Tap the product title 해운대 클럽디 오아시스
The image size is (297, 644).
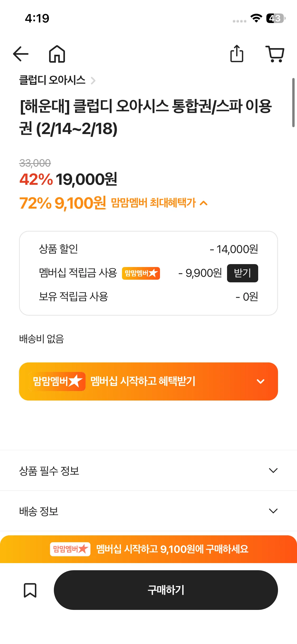point(146,117)
